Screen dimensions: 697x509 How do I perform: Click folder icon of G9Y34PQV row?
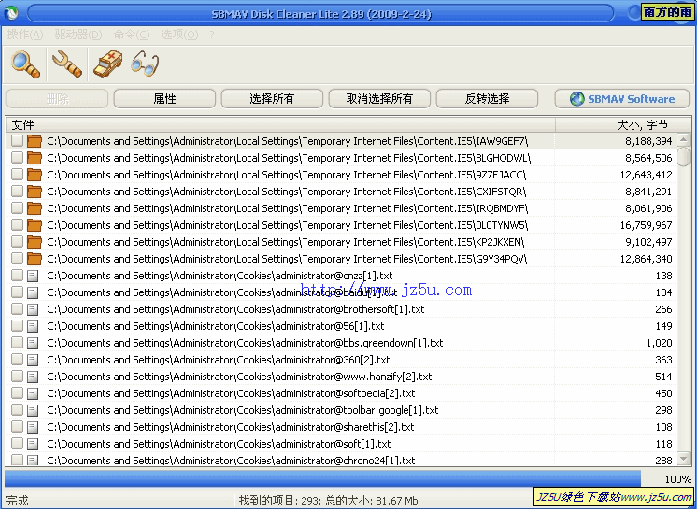pyautogui.click(x=34, y=258)
